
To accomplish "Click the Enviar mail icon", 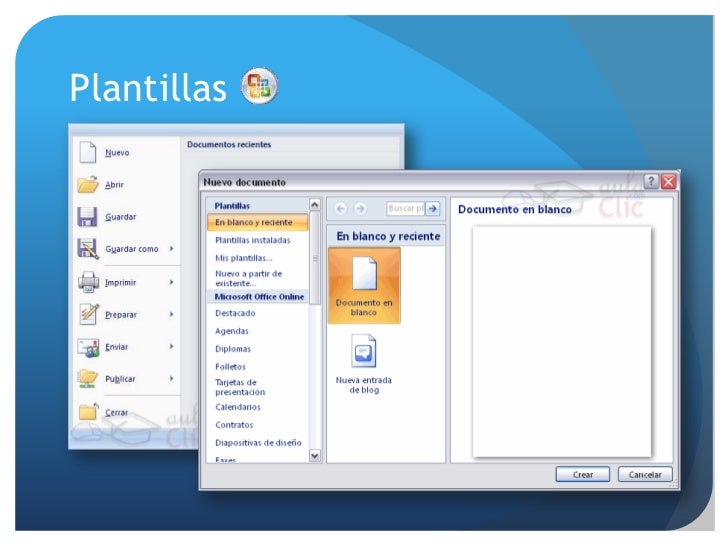I will (x=88, y=347).
